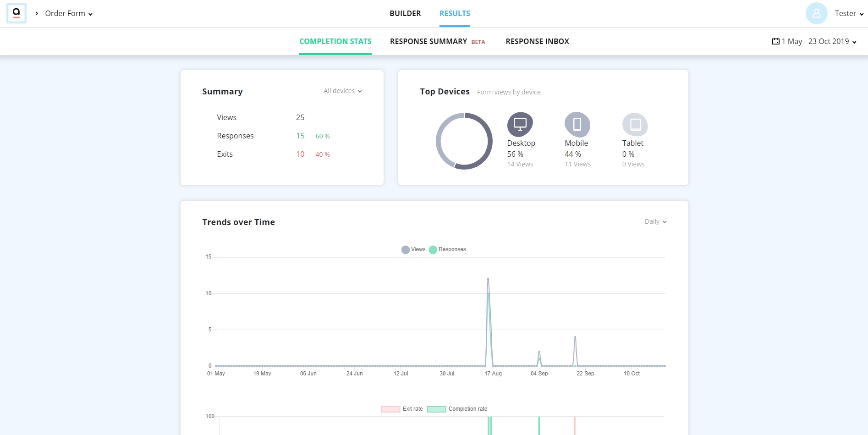Screen dimensions: 868x435
Task: Toggle the Views series in chart legend
Action: coord(413,249)
